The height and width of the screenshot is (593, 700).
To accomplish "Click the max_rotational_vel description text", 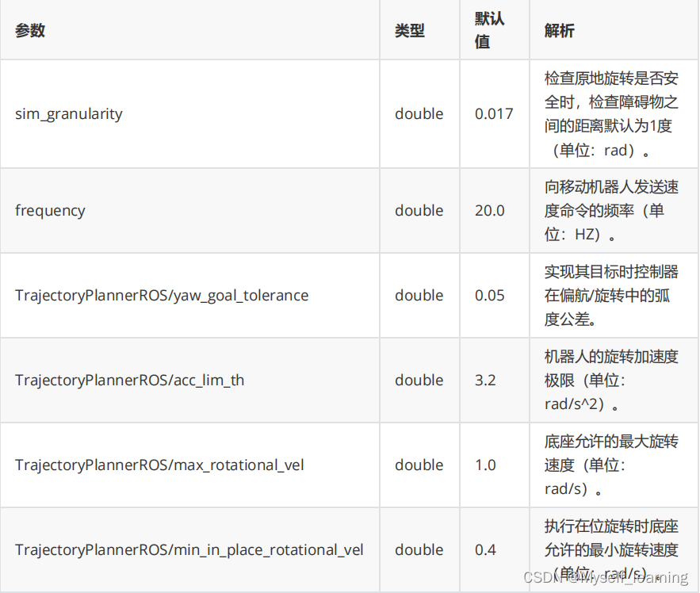I will 611,465.
